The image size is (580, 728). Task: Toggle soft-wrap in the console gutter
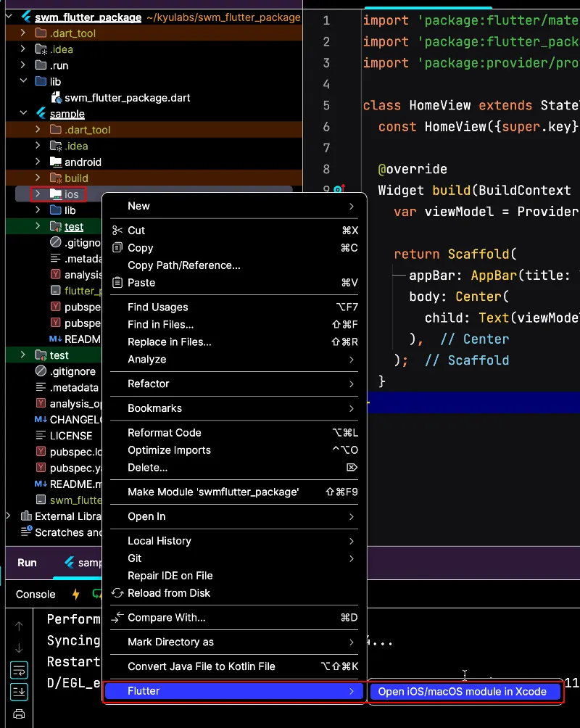click(x=19, y=669)
